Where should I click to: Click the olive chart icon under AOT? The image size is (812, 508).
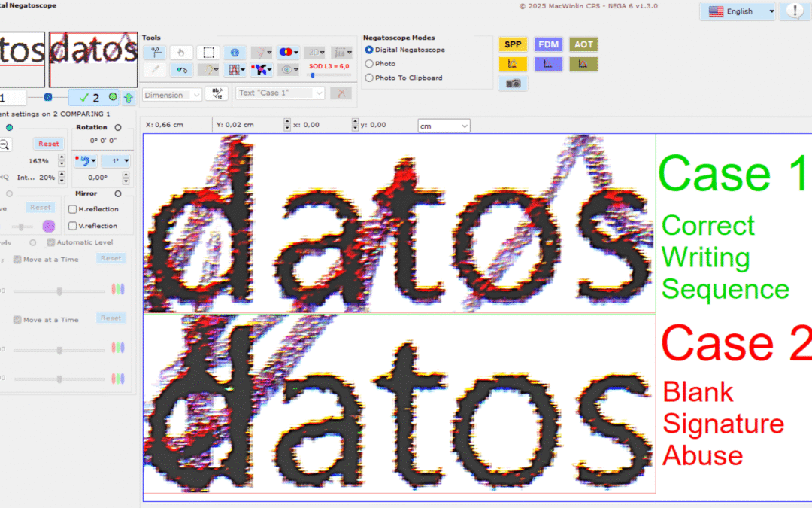[583, 64]
